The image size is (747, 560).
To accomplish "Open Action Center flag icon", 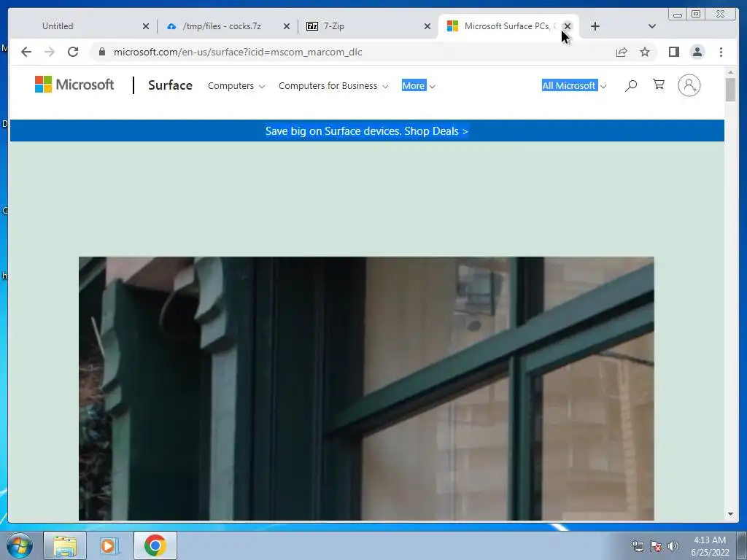I will (656, 546).
